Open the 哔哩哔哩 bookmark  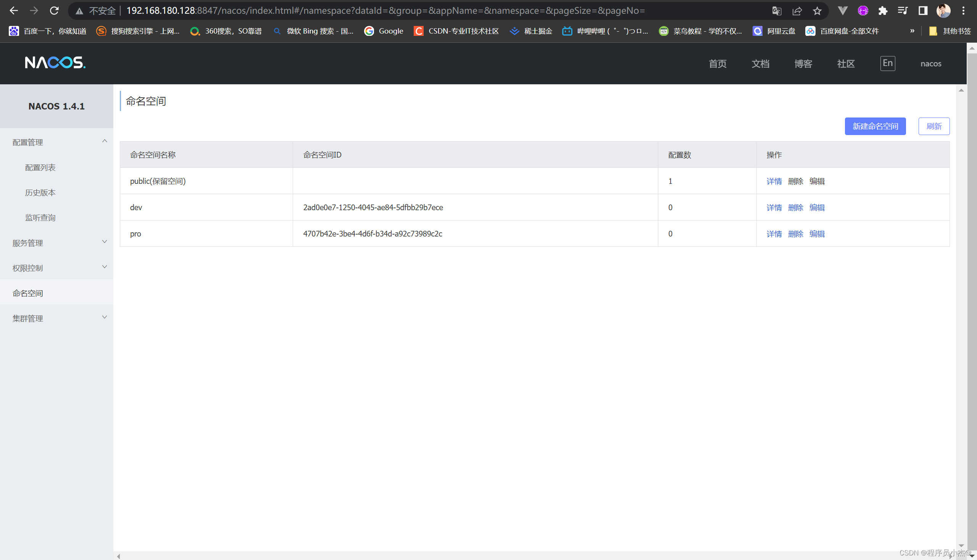click(x=605, y=31)
